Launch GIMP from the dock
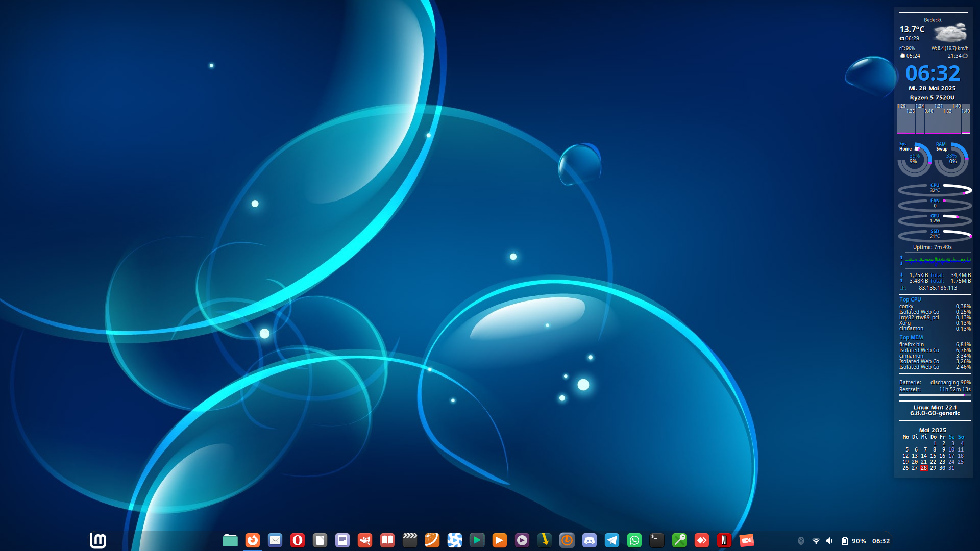This screenshot has width=980, height=551. point(365,540)
